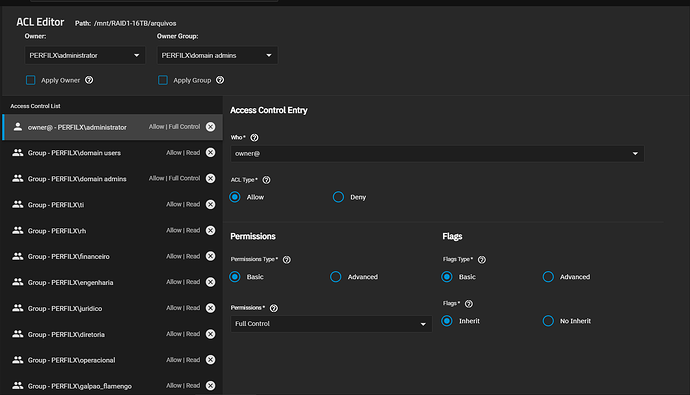
Task: Open help tooltip for Apply Owner
Action: pos(89,80)
